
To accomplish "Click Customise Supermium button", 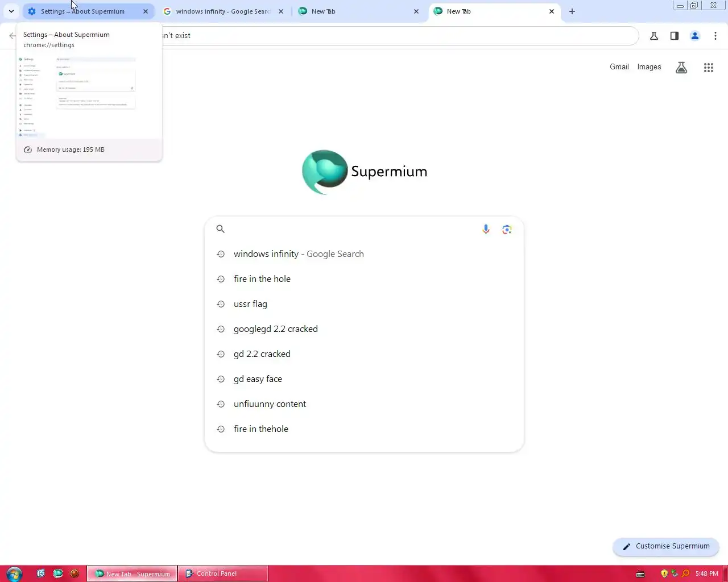I will (x=666, y=546).
